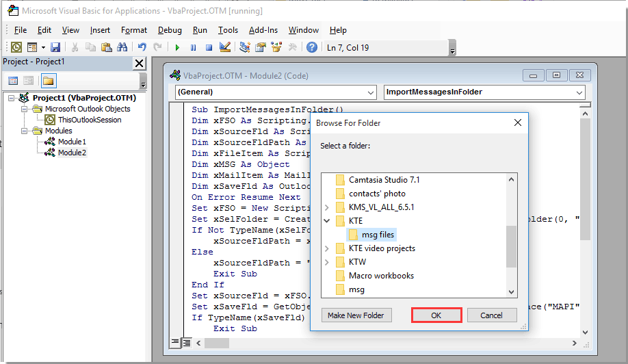Open the Object Browser toolbar icon
The width and height of the screenshot is (628, 364).
pyautogui.click(x=276, y=47)
